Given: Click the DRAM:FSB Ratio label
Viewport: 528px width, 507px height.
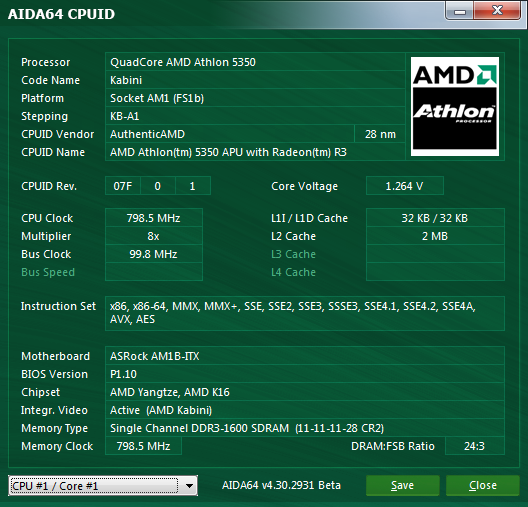Looking at the screenshot, I should point(393,446).
